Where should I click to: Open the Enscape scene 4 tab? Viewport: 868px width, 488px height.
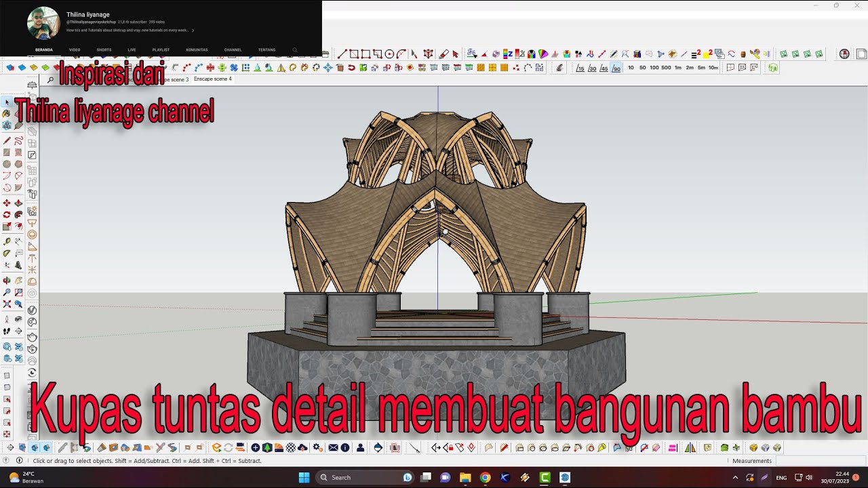[212, 79]
